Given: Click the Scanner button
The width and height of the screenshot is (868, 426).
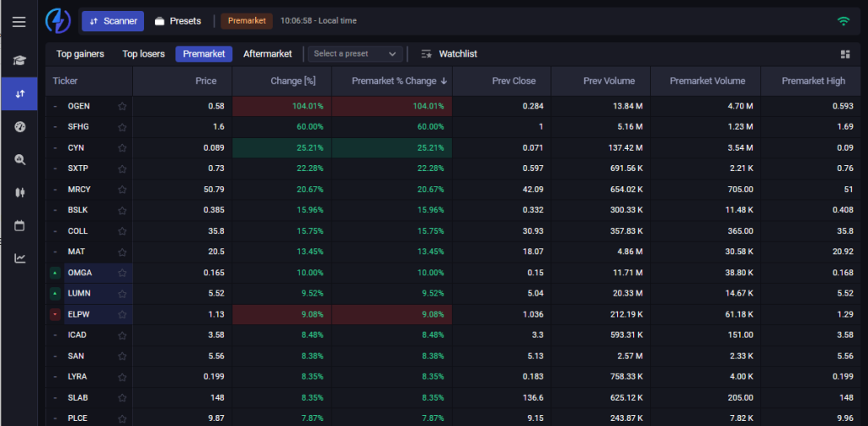Looking at the screenshot, I should 113,21.
